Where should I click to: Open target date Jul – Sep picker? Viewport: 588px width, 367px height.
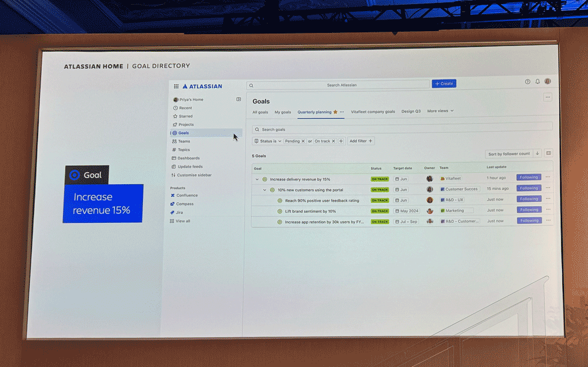coord(406,222)
